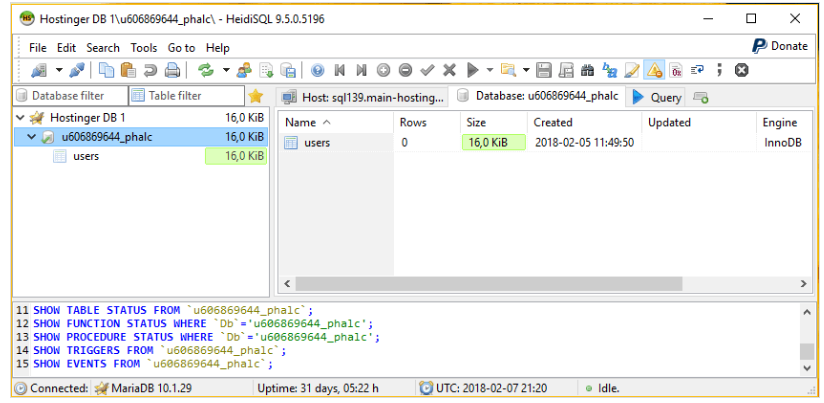Click the Paste clipboard icon

click(x=128, y=70)
